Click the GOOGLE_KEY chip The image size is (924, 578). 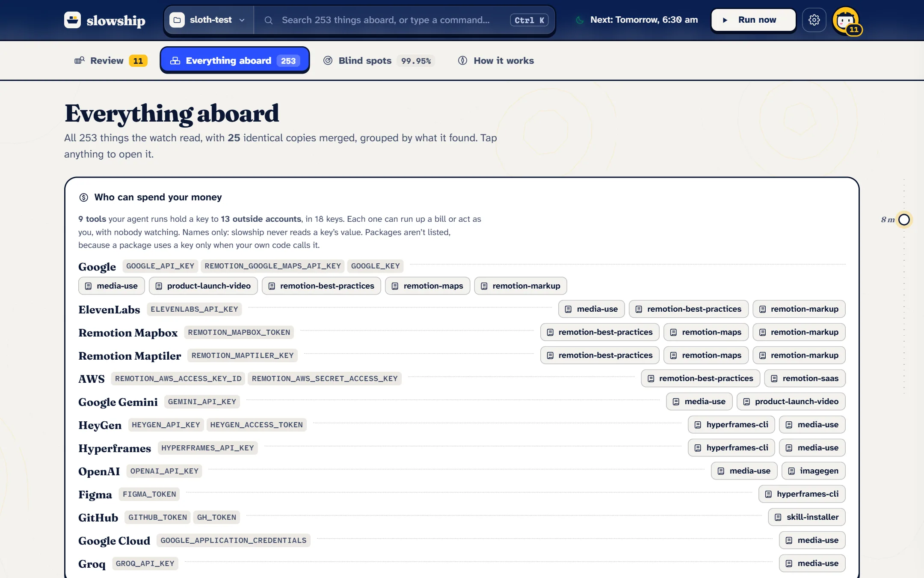[375, 266]
